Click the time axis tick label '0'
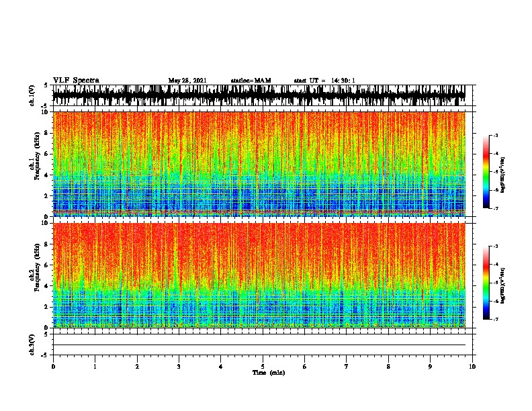532x411 pixels. point(53,367)
